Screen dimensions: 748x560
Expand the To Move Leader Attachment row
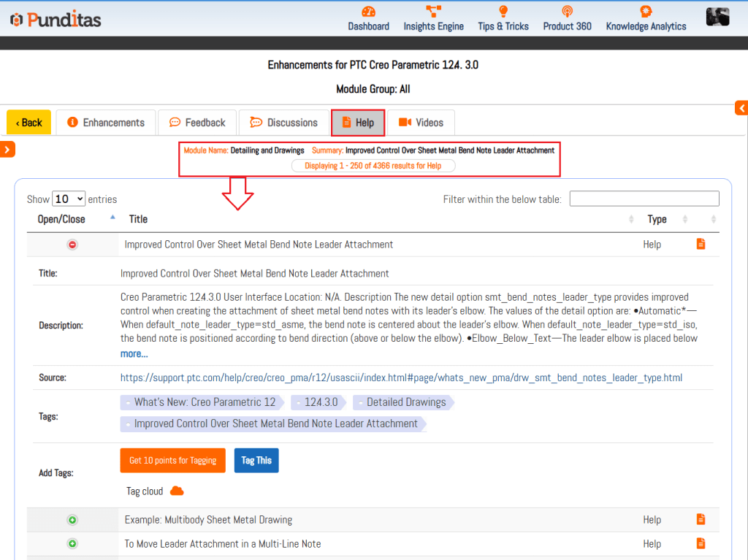tap(72, 544)
